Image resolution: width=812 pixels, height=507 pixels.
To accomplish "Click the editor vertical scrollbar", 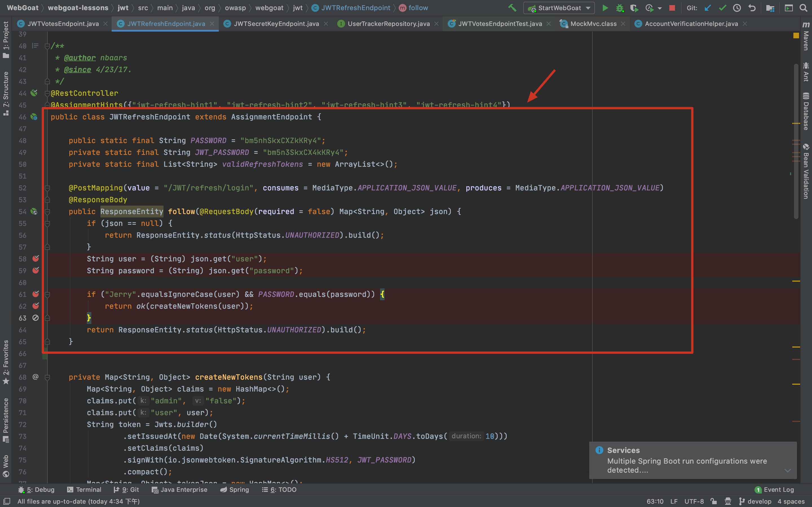I will [x=796, y=141].
